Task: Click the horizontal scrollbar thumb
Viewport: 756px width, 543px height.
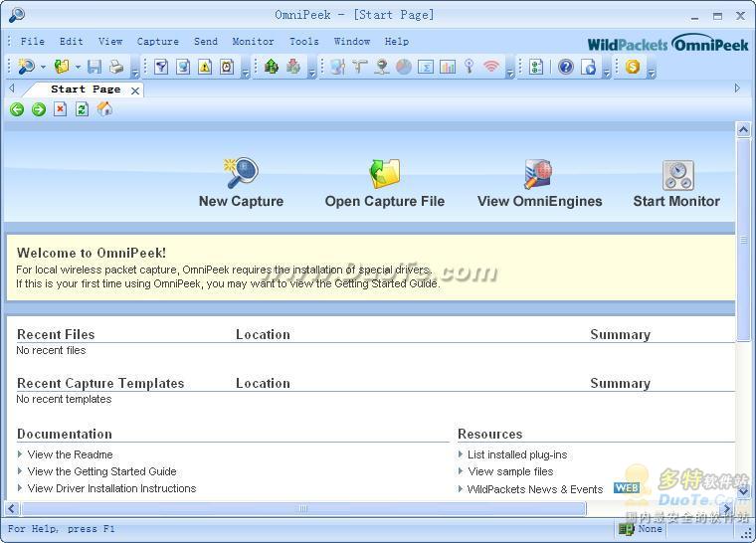Action: point(303,509)
